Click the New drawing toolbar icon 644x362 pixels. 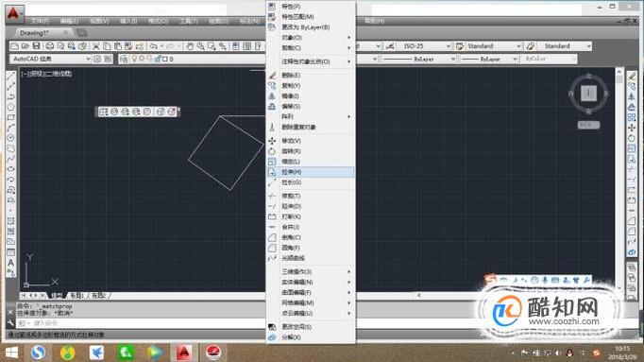[14, 46]
